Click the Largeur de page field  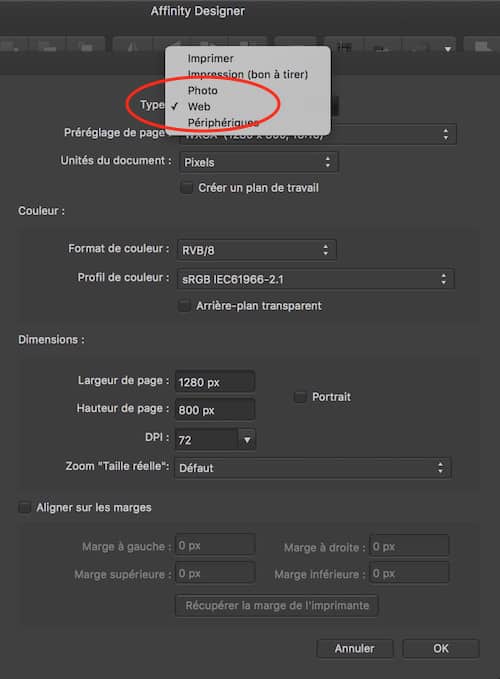[215, 382]
